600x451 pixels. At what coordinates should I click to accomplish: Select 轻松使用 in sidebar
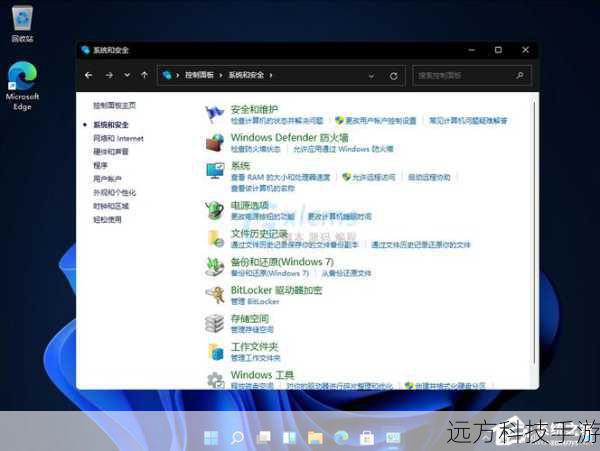tap(108, 220)
